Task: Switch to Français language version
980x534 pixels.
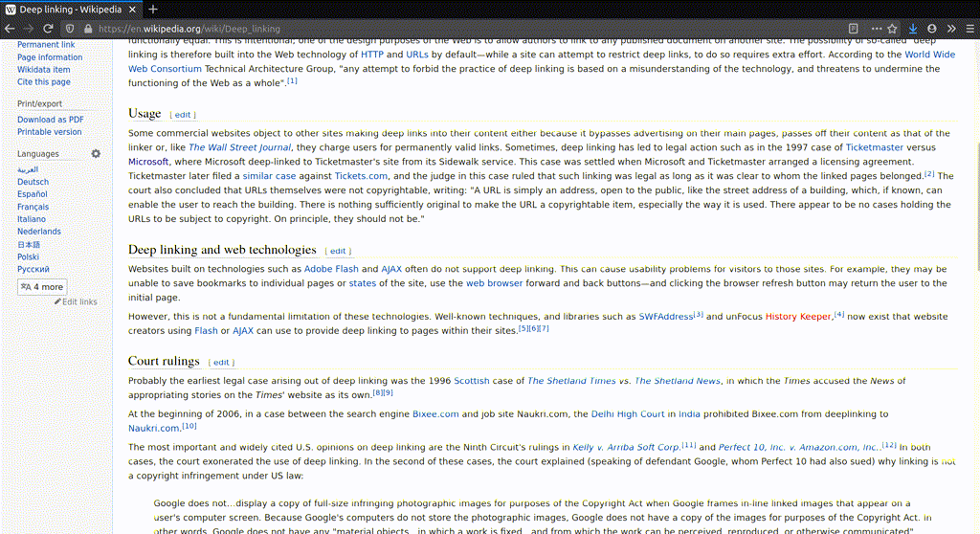Action: tap(33, 207)
